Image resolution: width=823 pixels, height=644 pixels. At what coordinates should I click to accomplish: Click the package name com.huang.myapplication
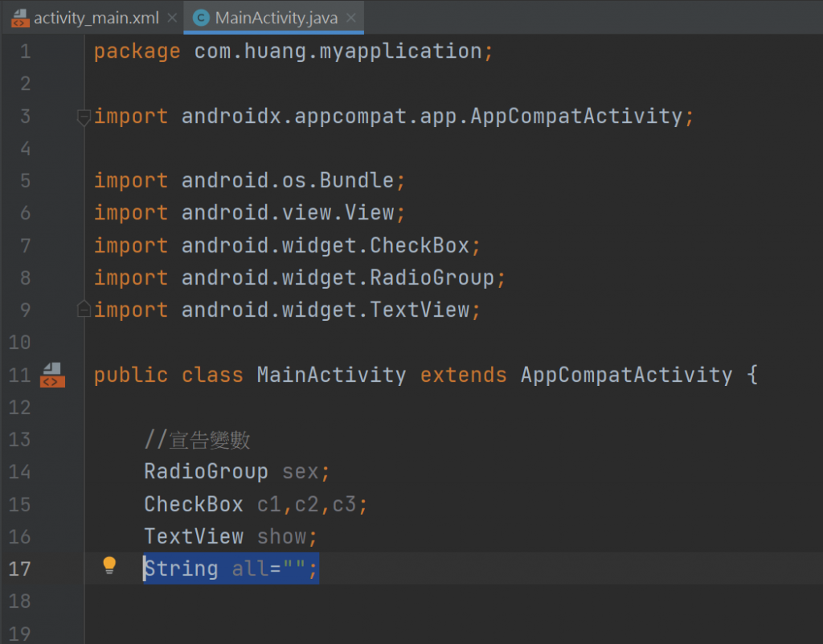[x=338, y=51]
